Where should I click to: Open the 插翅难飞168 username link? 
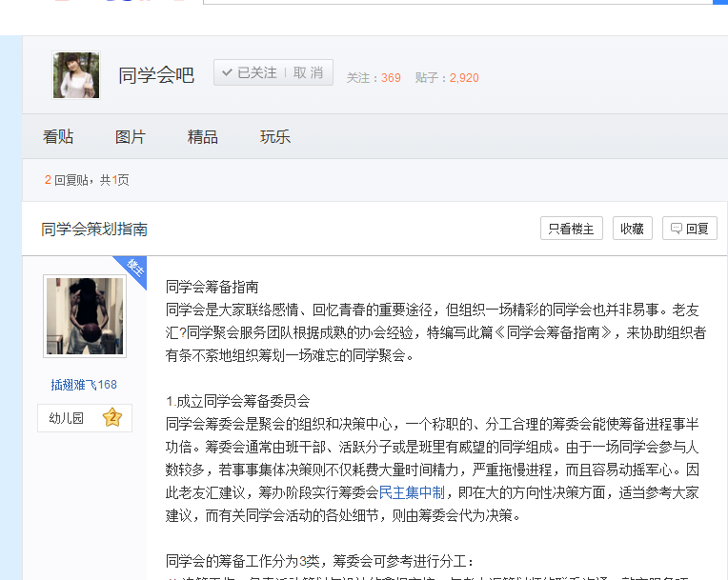(84, 385)
